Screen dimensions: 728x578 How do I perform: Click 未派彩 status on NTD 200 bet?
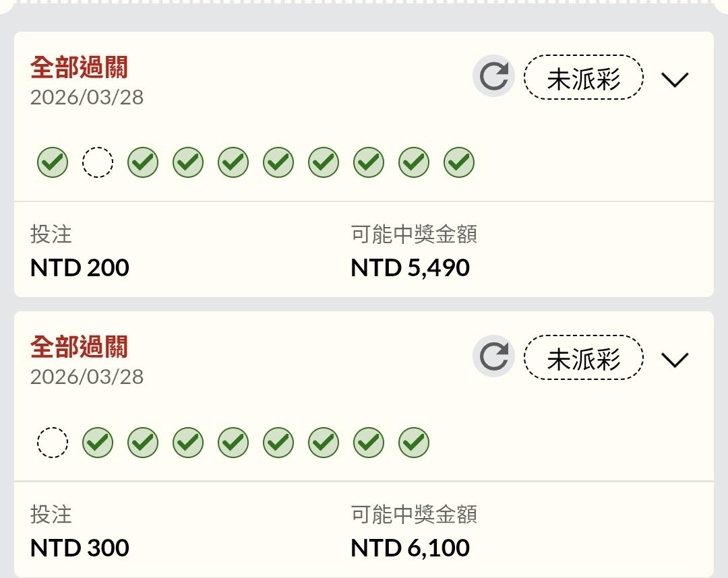[584, 78]
